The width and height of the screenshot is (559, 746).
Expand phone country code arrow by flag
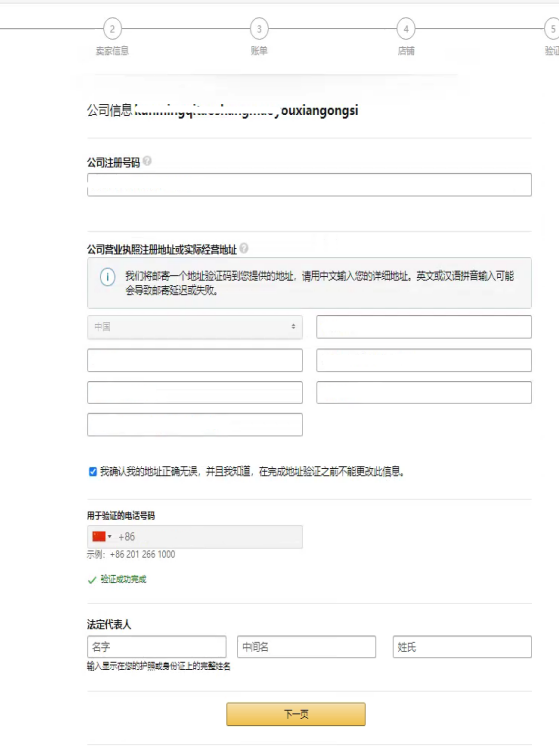click(x=109, y=537)
